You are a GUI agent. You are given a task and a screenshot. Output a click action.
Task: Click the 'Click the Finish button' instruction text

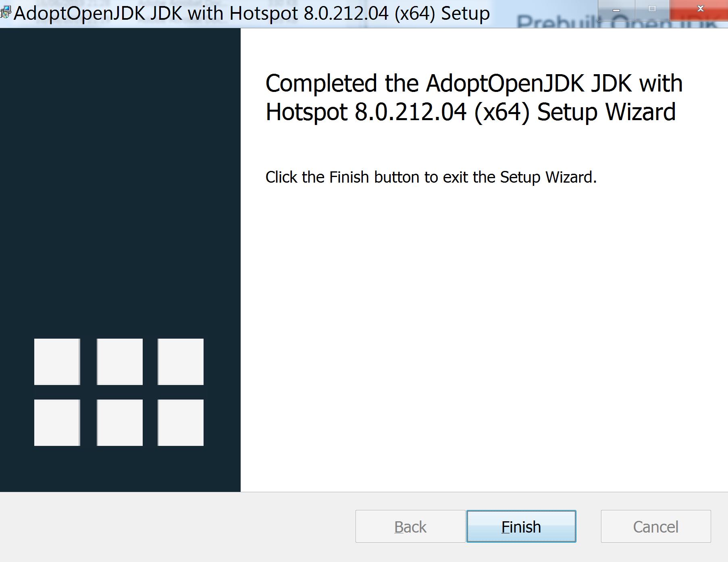point(431,177)
